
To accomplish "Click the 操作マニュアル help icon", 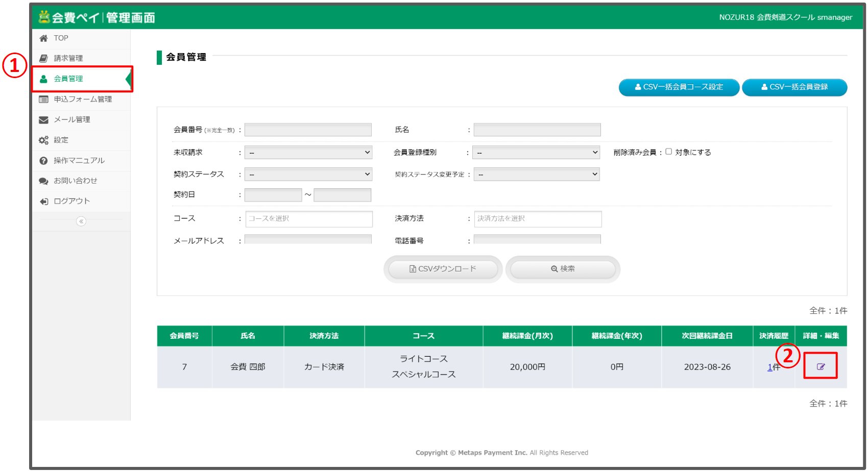I will pyautogui.click(x=44, y=160).
